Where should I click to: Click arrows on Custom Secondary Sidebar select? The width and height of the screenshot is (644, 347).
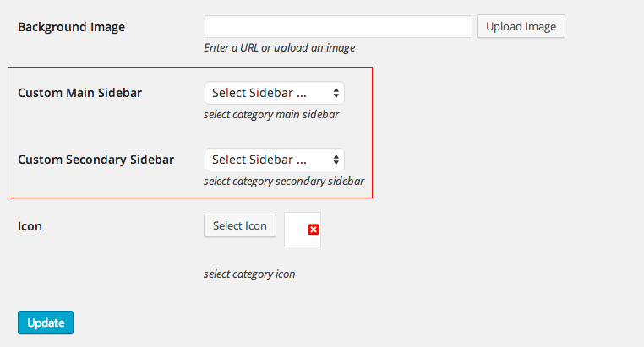[337, 160]
